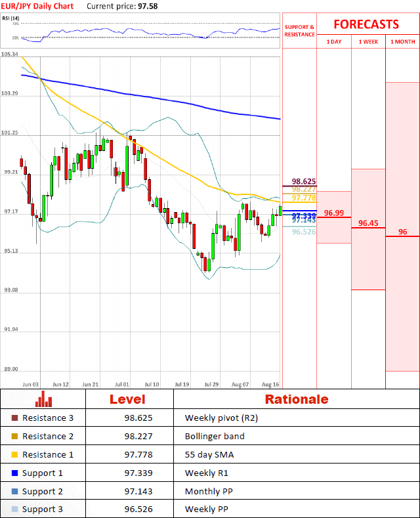The width and height of the screenshot is (420, 518).
Task: Select the 'Support 2' row label
Action: tap(42, 492)
